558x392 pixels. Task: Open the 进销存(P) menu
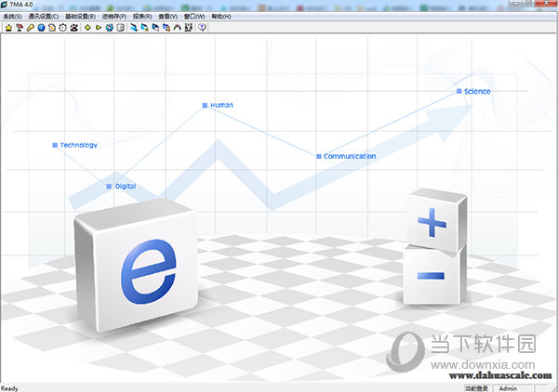point(114,17)
